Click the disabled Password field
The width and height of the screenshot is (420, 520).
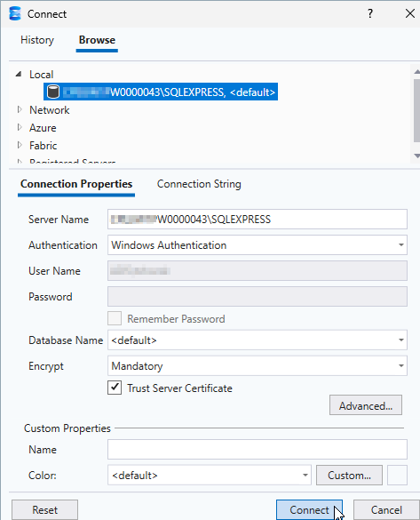[258, 297]
